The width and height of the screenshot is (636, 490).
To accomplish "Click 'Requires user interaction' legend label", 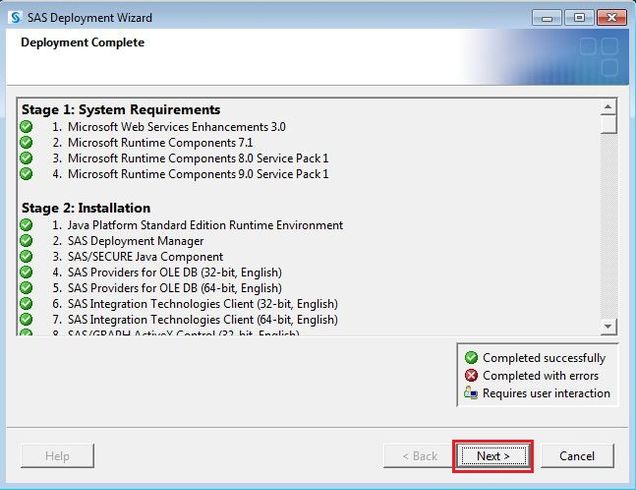I will [546, 393].
